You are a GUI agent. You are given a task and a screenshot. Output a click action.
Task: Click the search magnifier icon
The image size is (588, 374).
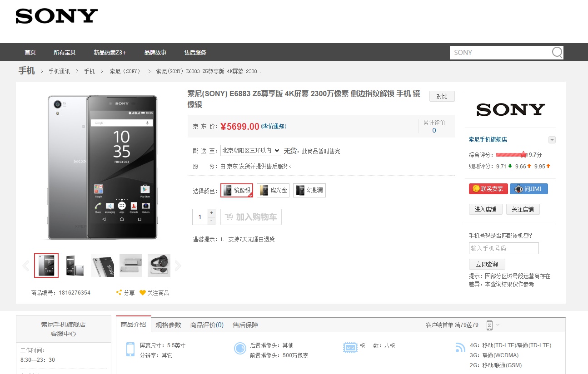pos(557,53)
